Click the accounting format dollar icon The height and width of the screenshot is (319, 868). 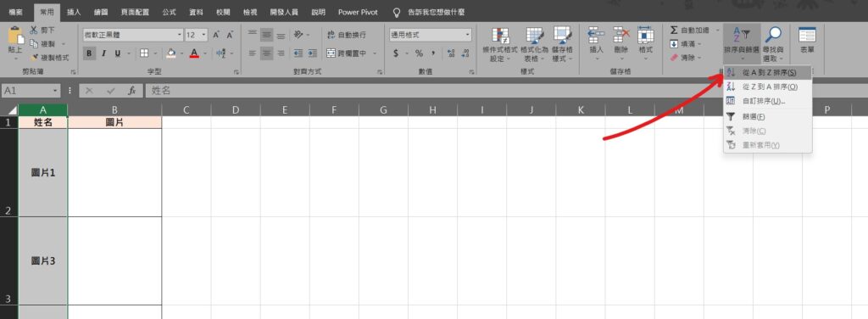[396, 53]
